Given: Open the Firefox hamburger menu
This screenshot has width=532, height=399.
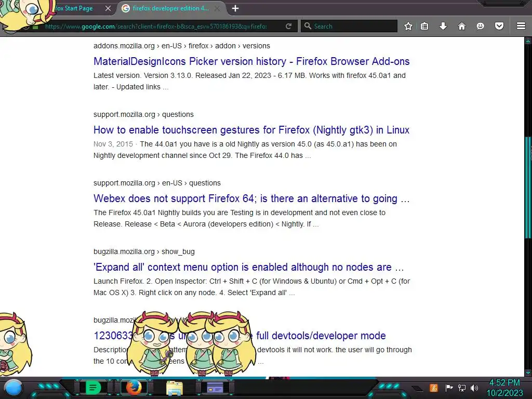Looking at the screenshot, I should pos(521,26).
